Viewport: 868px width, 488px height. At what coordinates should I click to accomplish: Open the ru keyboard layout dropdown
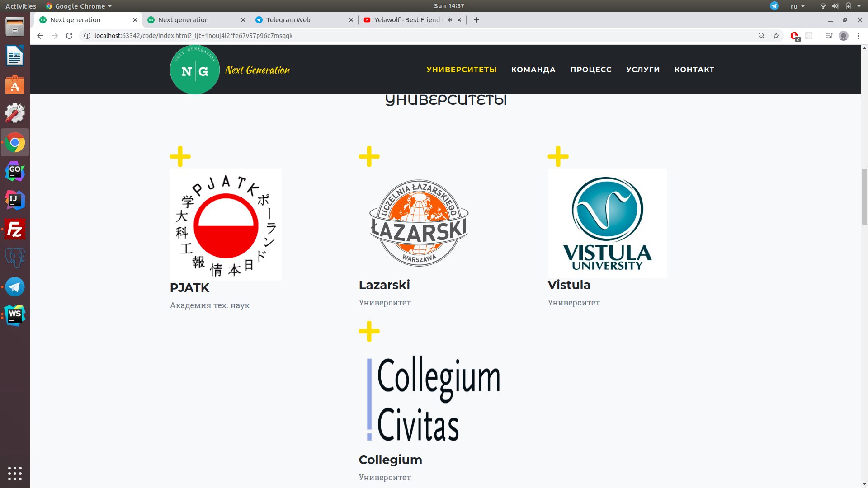[x=797, y=6]
